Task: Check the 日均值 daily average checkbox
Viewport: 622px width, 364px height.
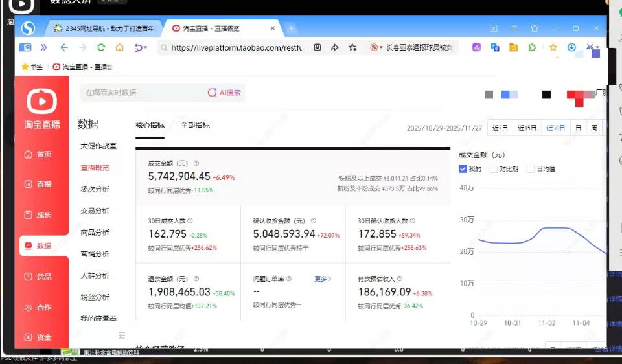Action: click(531, 169)
